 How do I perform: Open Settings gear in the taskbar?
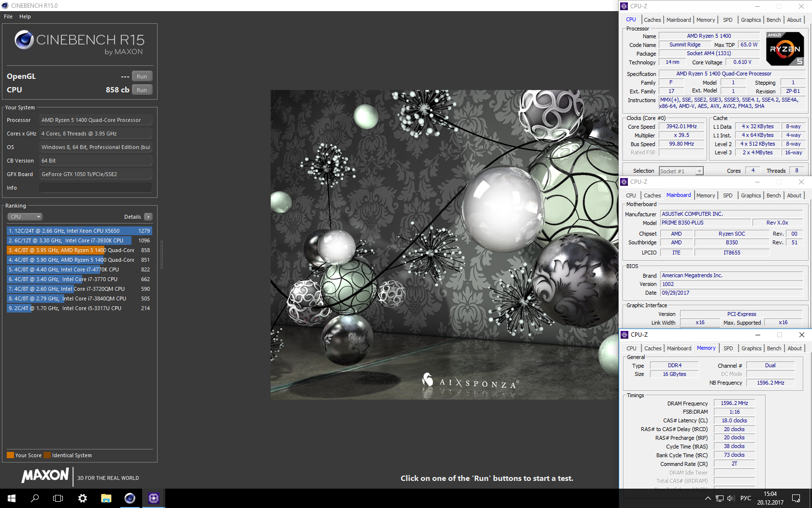(x=82, y=498)
